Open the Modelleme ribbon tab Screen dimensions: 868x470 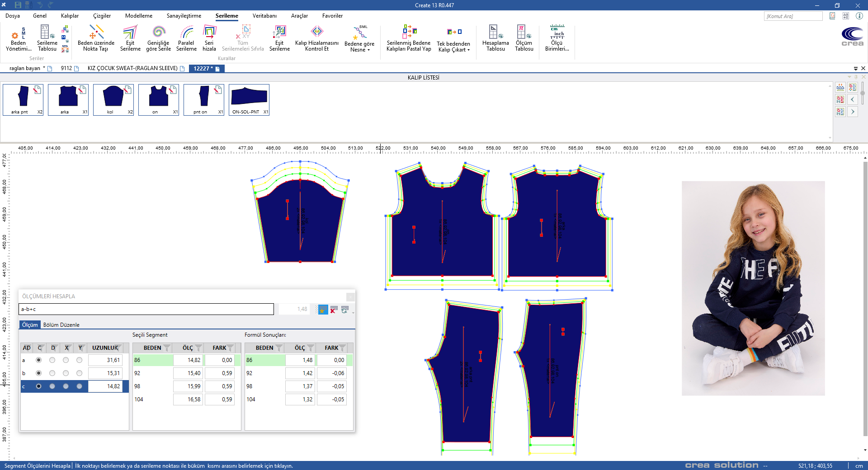pyautogui.click(x=139, y=16)
